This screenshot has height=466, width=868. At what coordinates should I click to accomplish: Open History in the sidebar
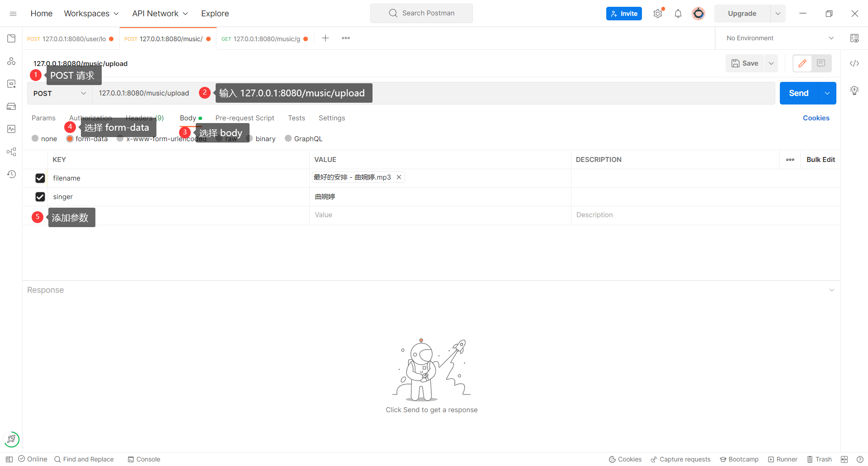[x=11, y=174]
